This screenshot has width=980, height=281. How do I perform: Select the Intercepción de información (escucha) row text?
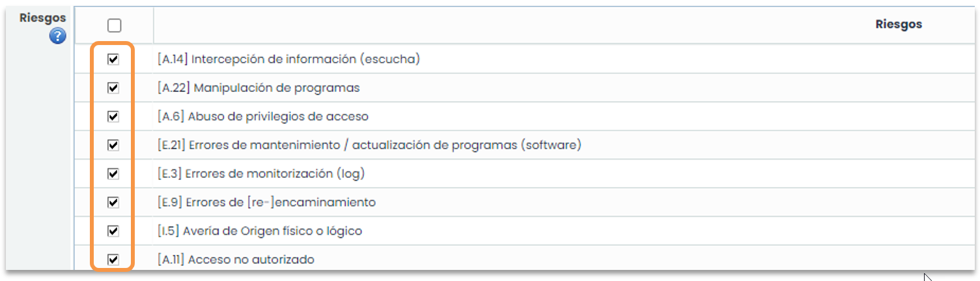pos(288,59)
